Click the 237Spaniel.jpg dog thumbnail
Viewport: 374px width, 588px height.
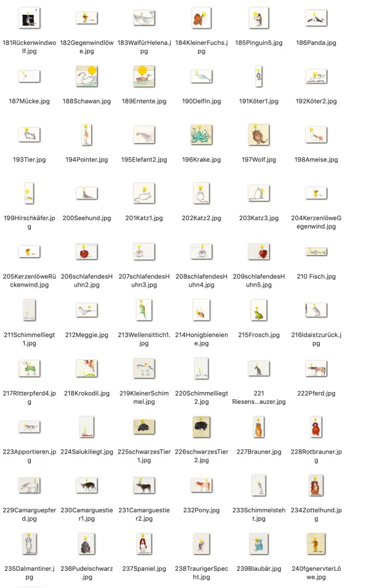coord(144,543)
